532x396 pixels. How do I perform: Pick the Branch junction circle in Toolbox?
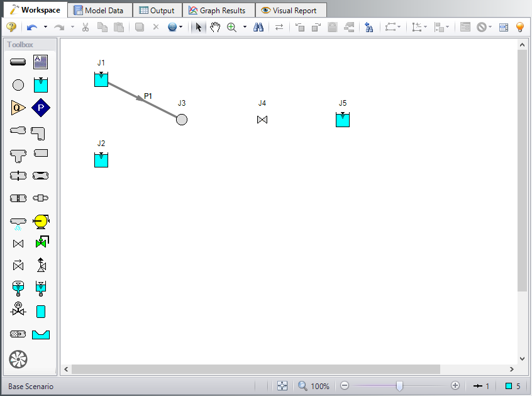(x=18, y=85)
